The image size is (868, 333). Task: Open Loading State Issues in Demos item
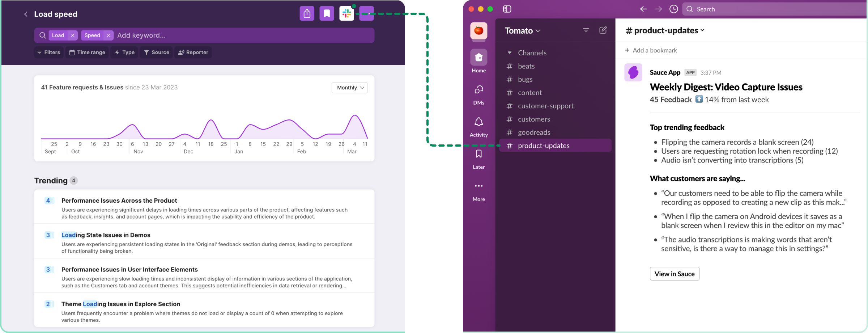tap(204, 241)
